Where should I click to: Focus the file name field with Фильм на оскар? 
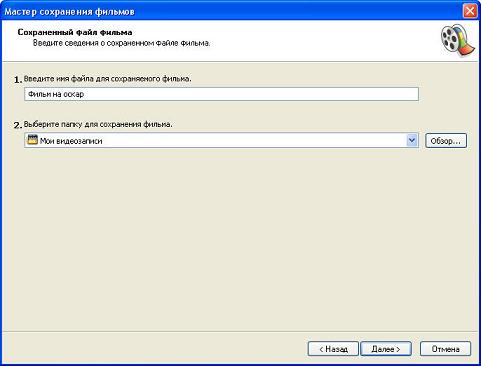click(221, 94)
